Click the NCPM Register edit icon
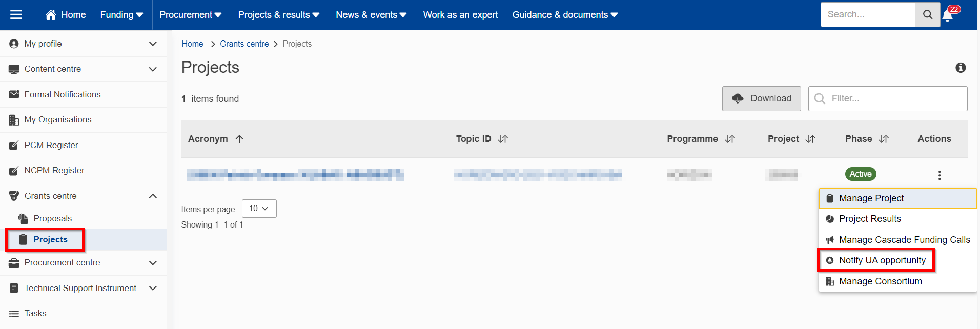Screen dimensions: 980x329 point(14,170)
